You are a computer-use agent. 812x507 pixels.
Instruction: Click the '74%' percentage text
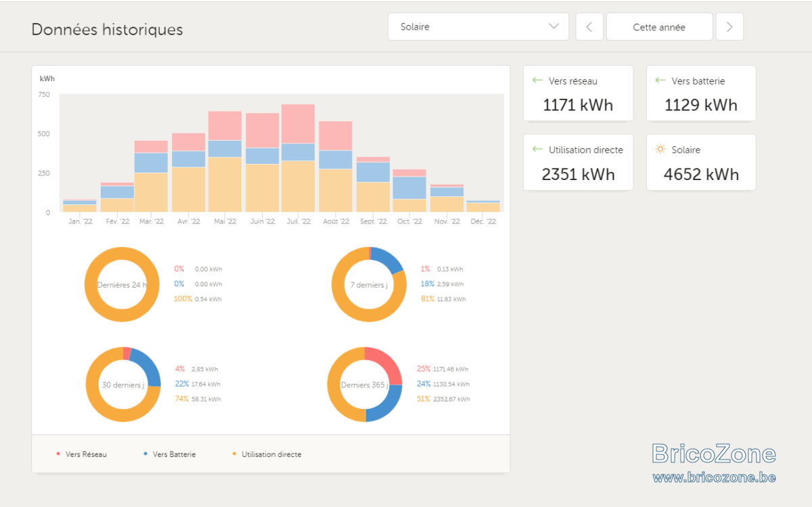(x=181, y=399)
